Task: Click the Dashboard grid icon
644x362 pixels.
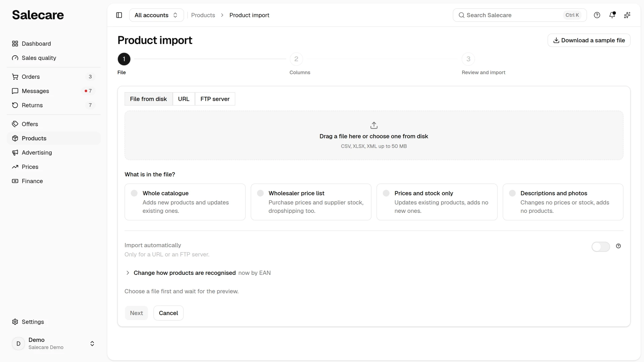Action: (x=15, y=44)
